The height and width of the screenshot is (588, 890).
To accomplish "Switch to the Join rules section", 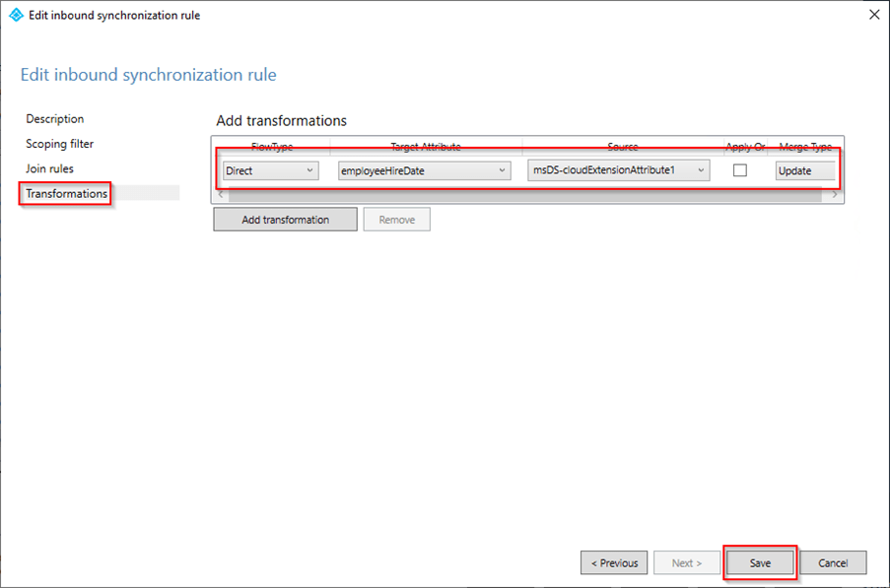I will pos(50,168).
